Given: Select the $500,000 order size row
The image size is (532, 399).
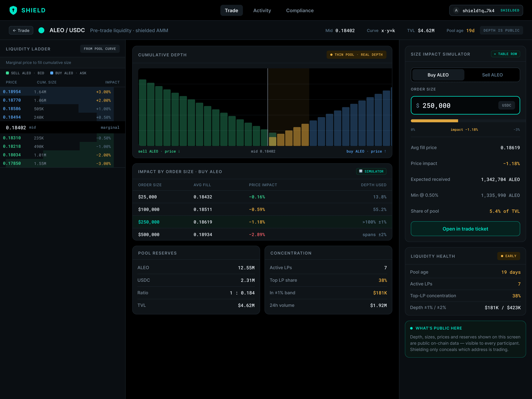Looking at the screenshot, I should (262, 234).
